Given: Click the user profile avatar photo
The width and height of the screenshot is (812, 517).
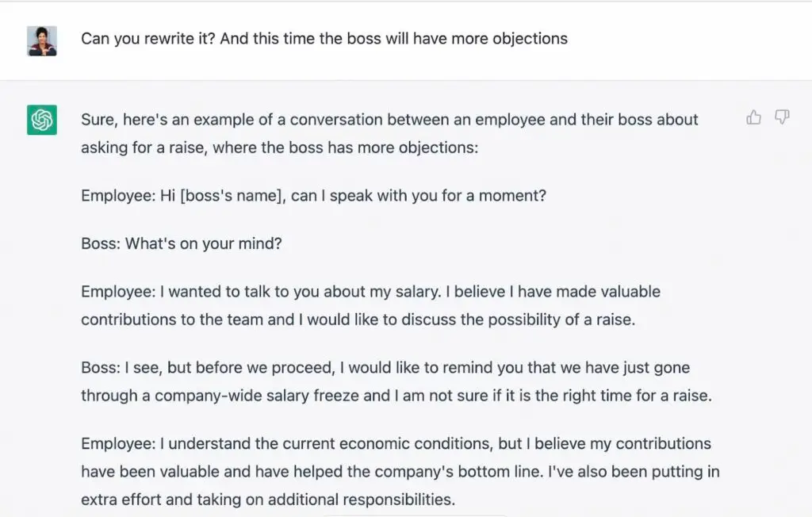Looking at the screenshot, I should [x=41, y=40].
